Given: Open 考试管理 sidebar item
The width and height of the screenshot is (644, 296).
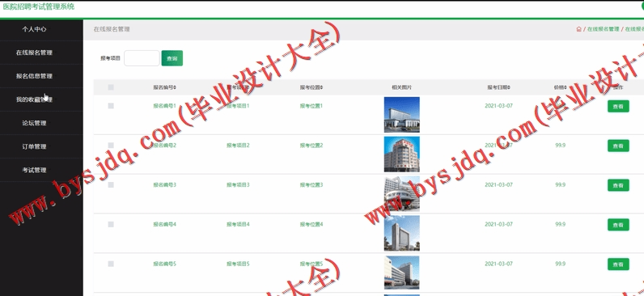Looking at the screenshot, I should [34, 170].
